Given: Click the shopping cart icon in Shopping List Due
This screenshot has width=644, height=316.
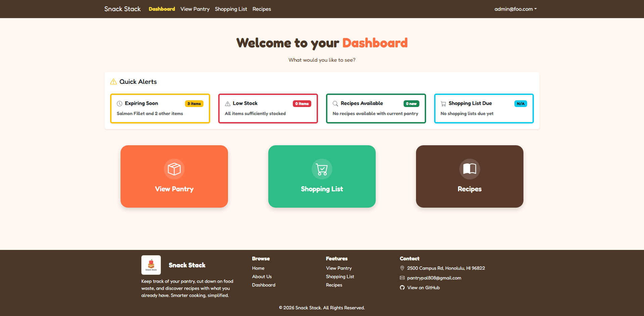Looking at the screenshot, I should point(443,103).
